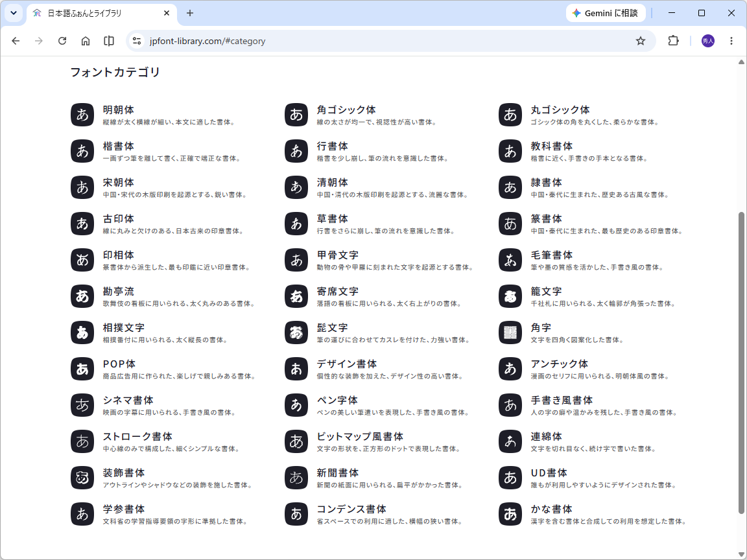Open the 連綿体 category link
Image resolution: width=747 pixels, height=560 pixels.
547,436
